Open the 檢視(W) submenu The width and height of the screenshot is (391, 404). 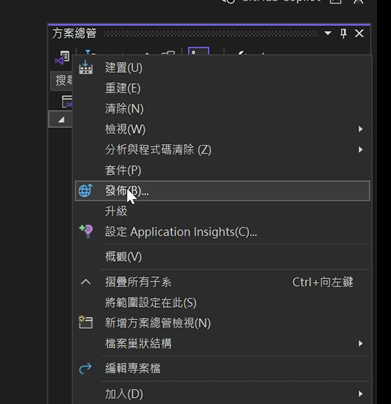coord(222,129)
